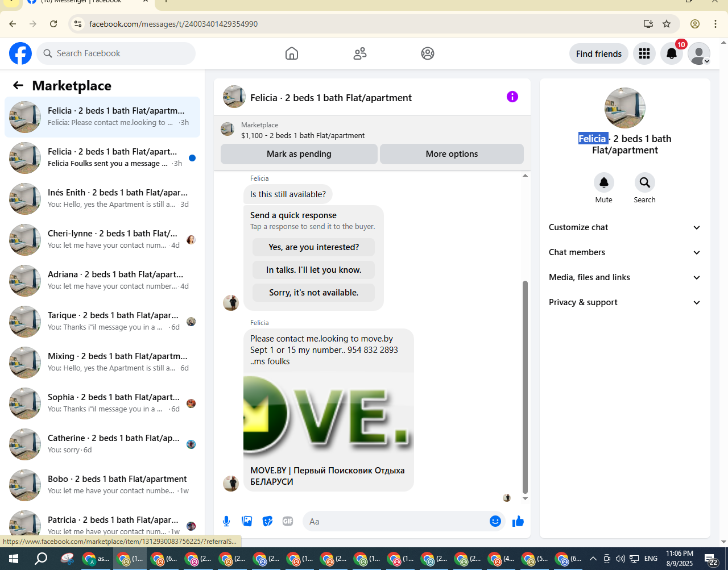Open the Friends tab icon
The height and width of the screenshot is (570, 728).
[359, 53]
